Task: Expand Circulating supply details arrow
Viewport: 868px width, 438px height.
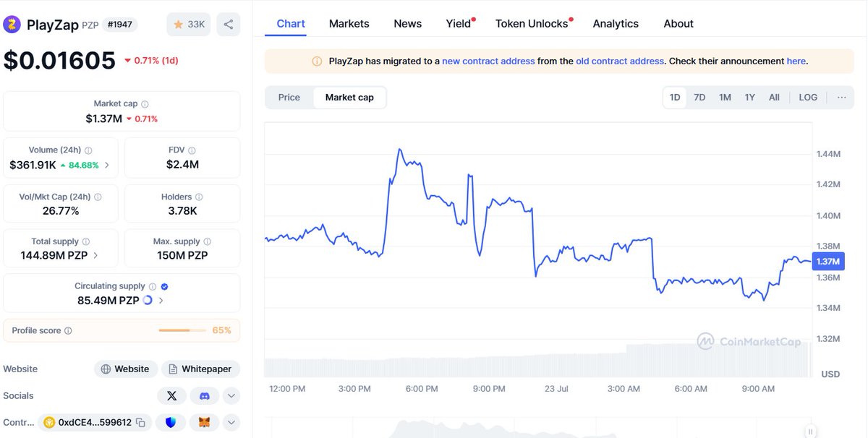Action: coord(161,300)
